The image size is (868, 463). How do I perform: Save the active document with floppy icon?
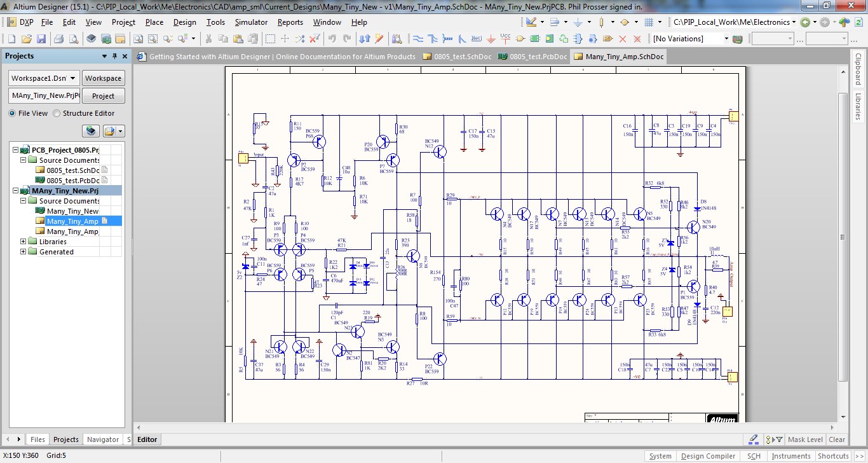[x=41, y=39]
